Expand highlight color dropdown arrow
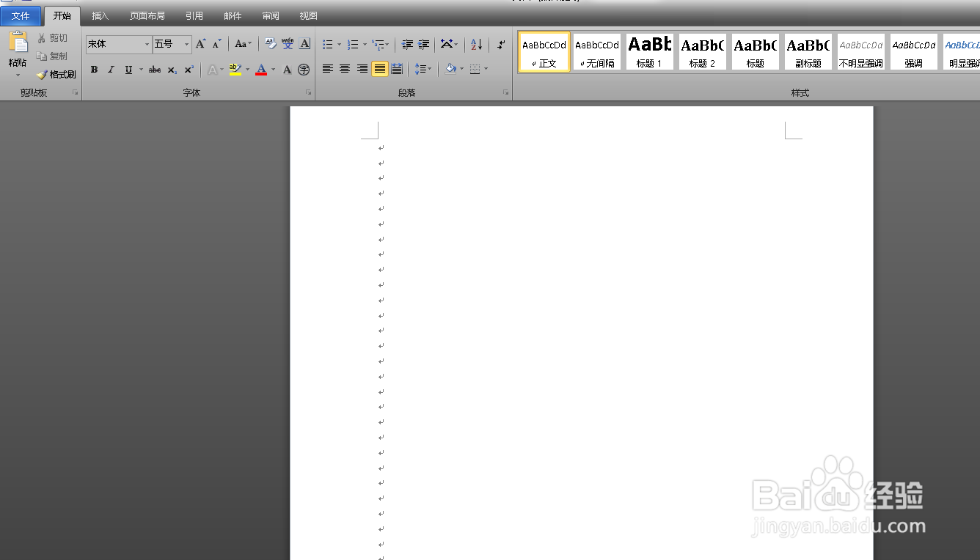This screenshot has height=560, width=980. coord(247,70)
